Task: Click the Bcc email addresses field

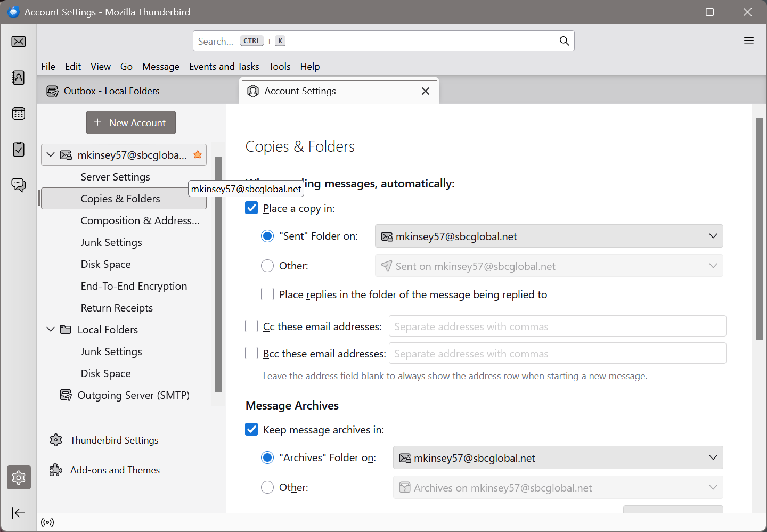Action: tap(557, 354)
